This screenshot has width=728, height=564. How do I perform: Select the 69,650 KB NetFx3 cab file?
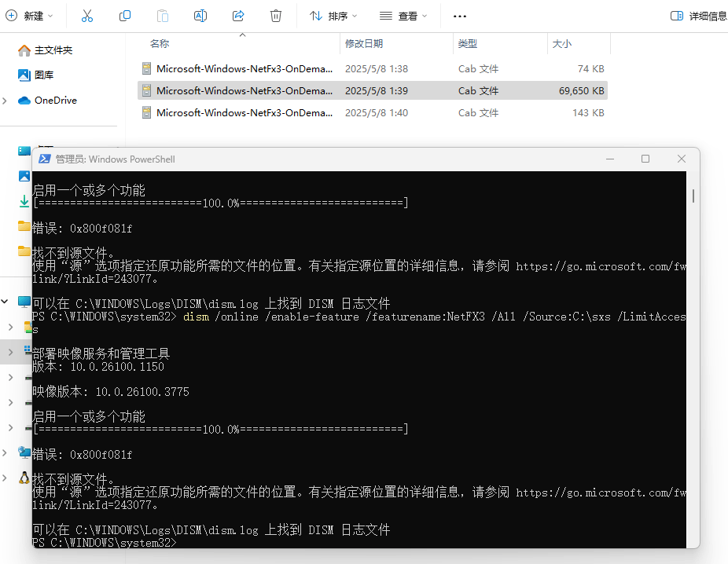373,90
